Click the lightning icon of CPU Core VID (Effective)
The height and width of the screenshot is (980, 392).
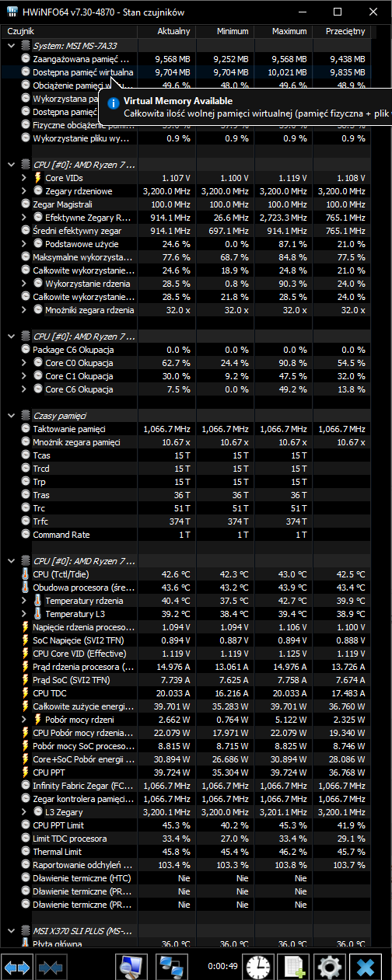click(x=25, y=653)
